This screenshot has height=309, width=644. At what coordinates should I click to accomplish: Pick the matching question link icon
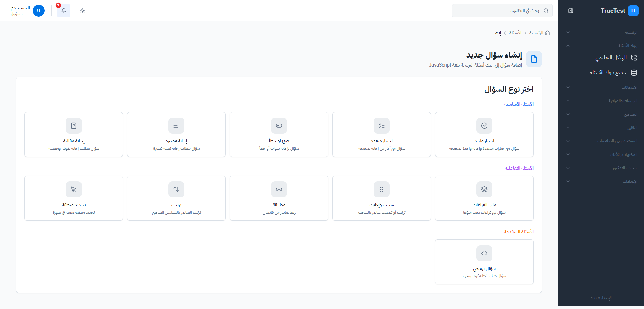tap(279, 189)
